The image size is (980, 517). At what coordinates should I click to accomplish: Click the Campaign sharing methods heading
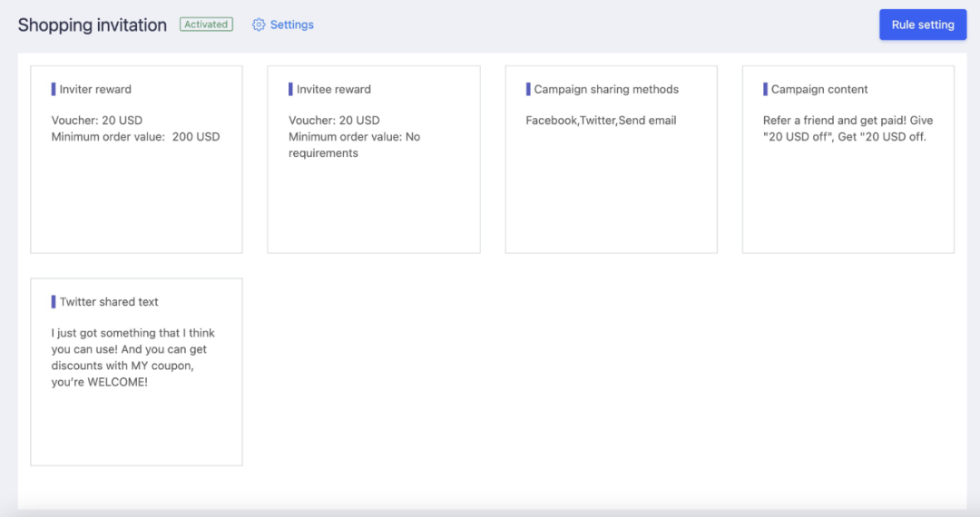point(606,89)
